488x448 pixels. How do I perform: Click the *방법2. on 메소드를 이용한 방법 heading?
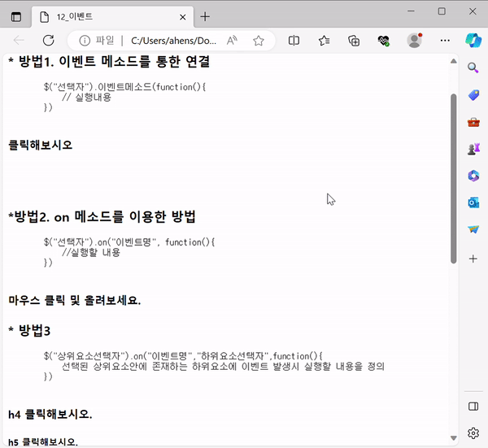[102, 216]
